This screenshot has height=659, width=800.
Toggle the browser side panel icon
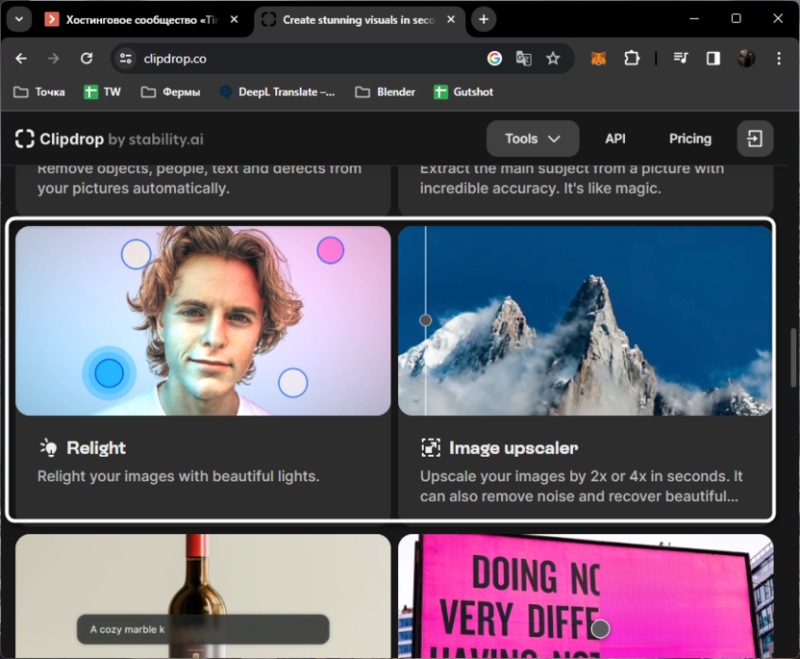click(x=713, y=59)
